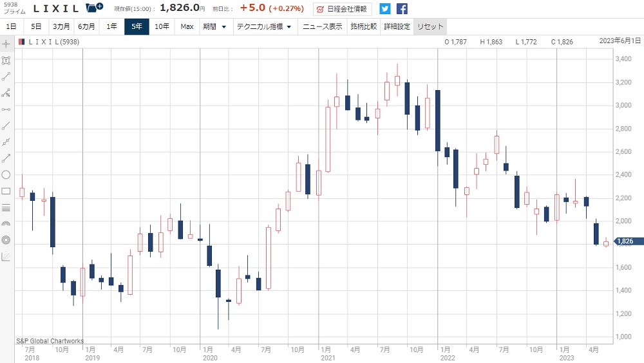
Task: Click the +5.0 (+0.27%) change value
Action: coord(272,8)
